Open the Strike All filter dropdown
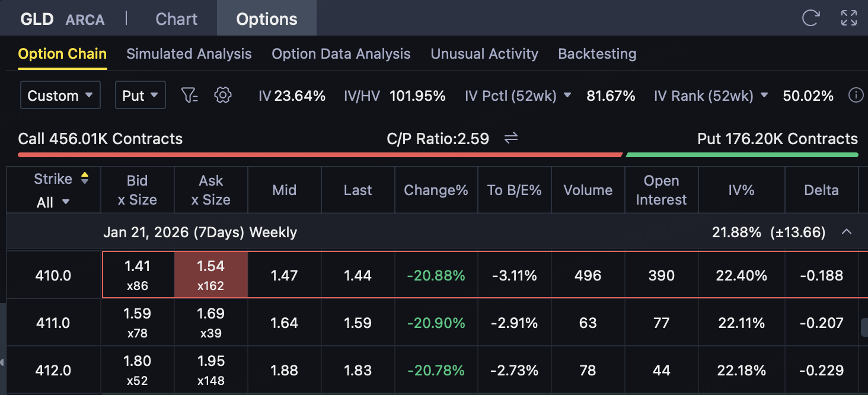 point(53,202)
